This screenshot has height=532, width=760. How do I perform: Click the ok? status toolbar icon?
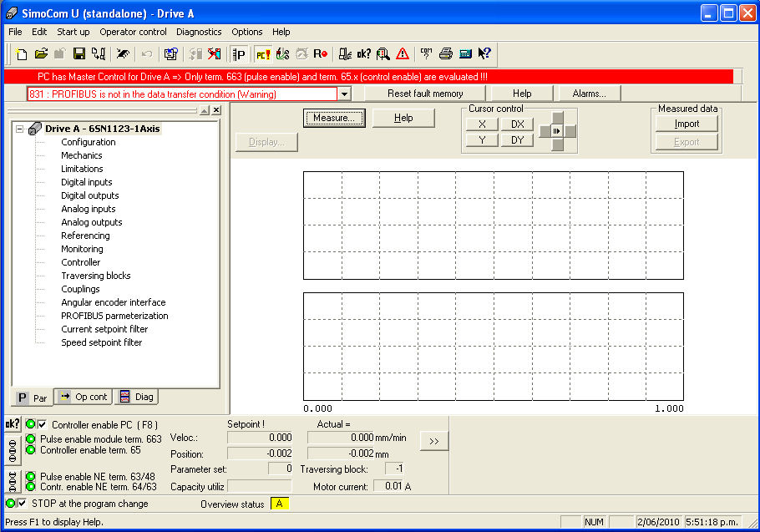tap(364, 53)
